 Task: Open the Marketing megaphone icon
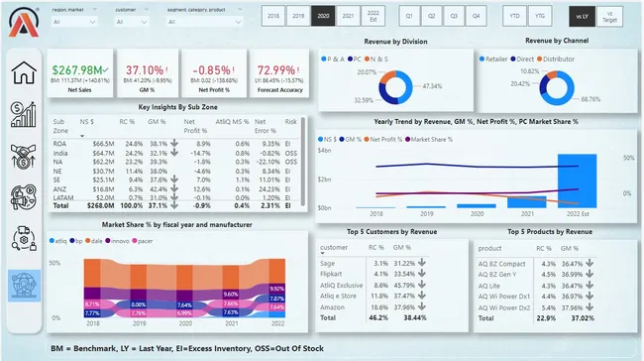click(24, 197)
